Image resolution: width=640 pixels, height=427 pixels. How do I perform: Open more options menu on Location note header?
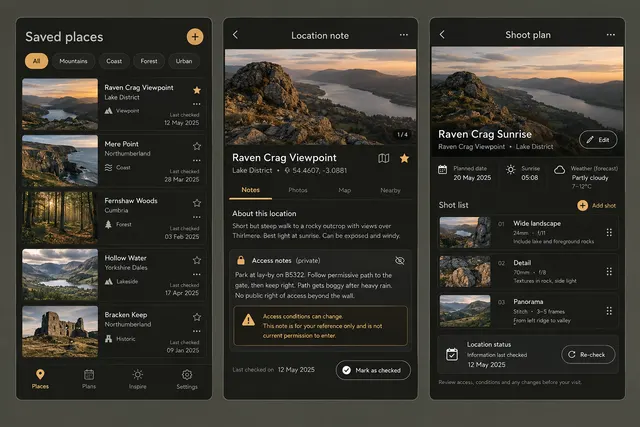pyautogui.click(x=404, y=35)
